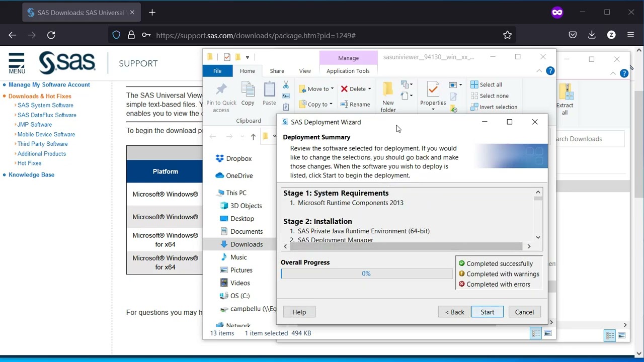Select OneDrive in navigation pane
Image resolution: width=644 pixels, height=362 pixels.
pos(234,175)
